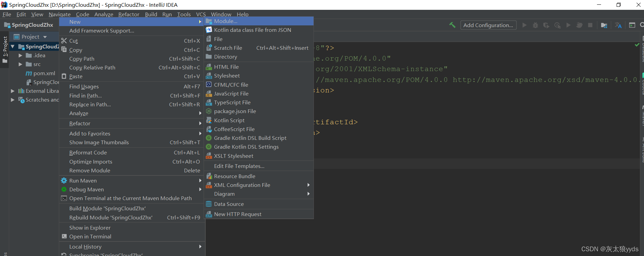The image size is (644, 256).
Task: Click the Run play icon in toolbar
Action: (524, 25)
